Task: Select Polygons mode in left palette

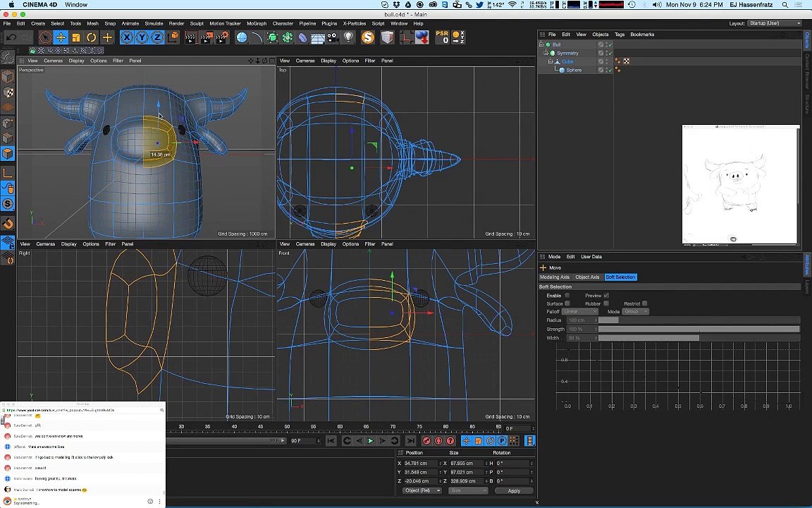Action: click(x=8, y=153)
